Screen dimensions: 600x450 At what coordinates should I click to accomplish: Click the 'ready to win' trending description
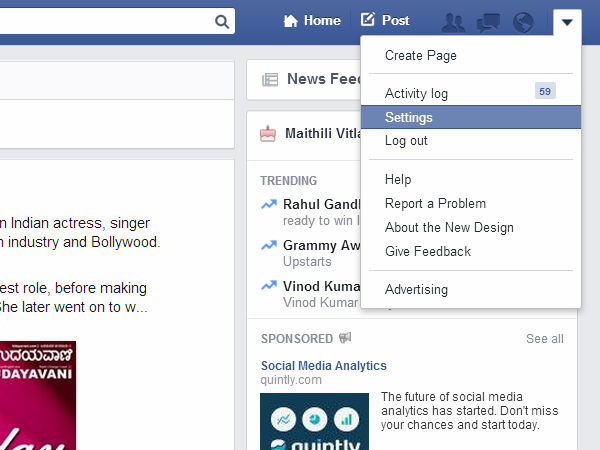321,221
